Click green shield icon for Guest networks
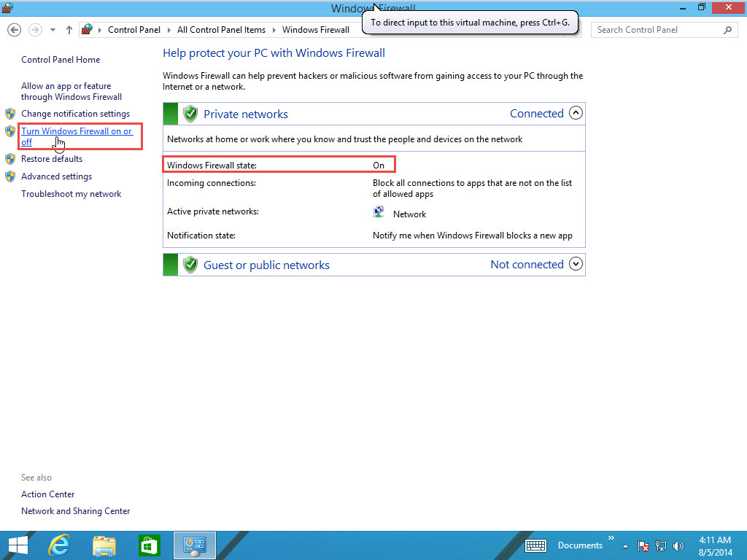 click(190, 264)
